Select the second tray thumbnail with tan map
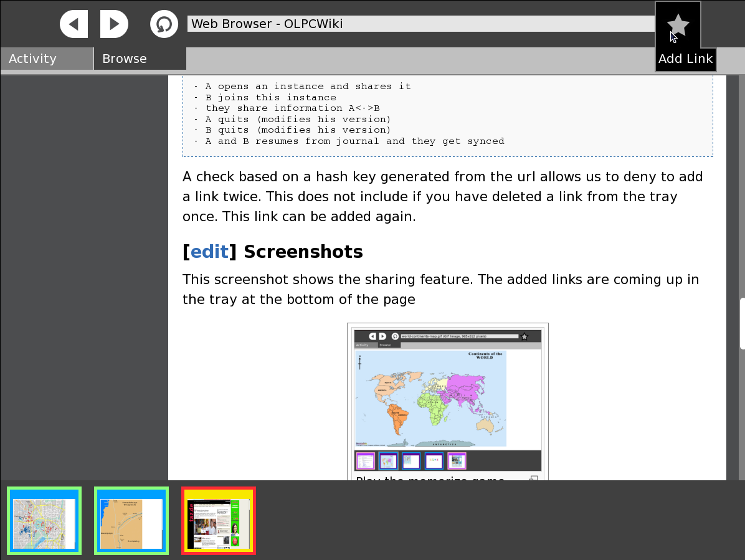 pyautogui.click(x=131, y=521)
